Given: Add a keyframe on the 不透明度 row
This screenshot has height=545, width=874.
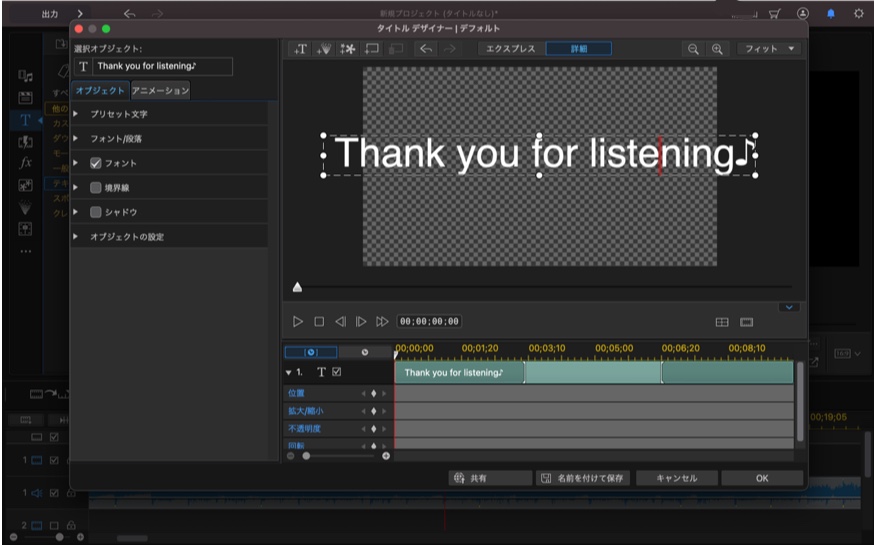Looking at the screenshot, I should tap(373, 429).
